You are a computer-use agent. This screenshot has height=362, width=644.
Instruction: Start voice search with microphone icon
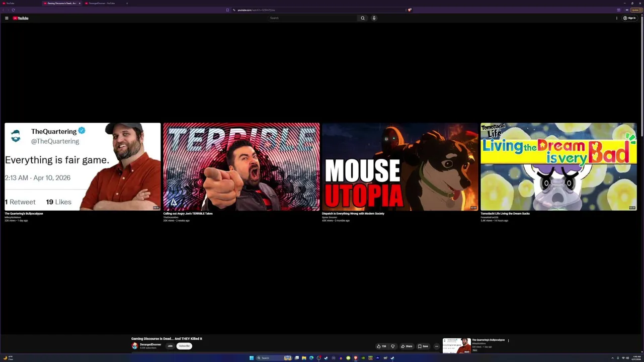click(x=374, y=18)
